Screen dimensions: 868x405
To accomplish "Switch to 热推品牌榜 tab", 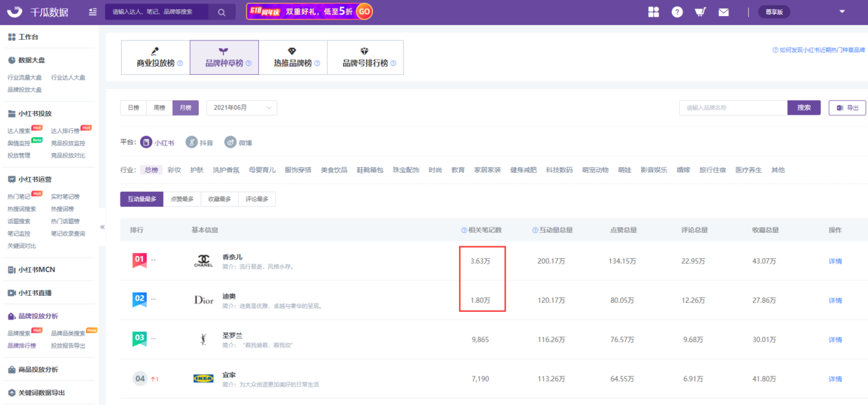I will tap(293, 57).
